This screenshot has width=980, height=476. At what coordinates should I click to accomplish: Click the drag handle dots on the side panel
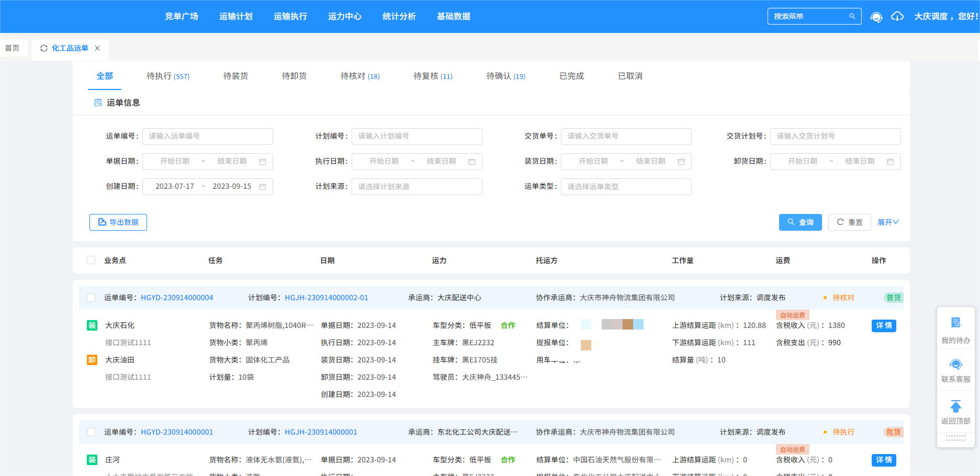[956, 438]
